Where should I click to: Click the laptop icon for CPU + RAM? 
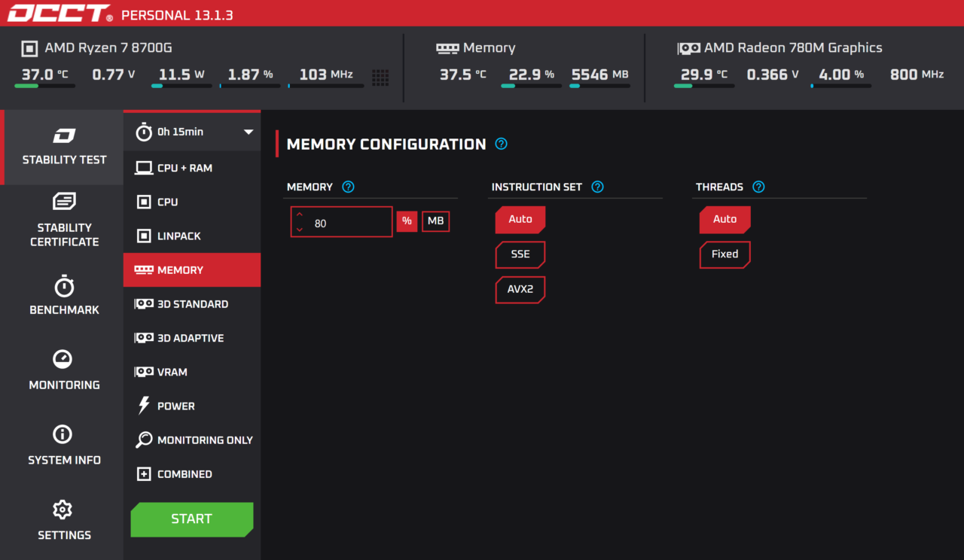click(x=144, y=168)
